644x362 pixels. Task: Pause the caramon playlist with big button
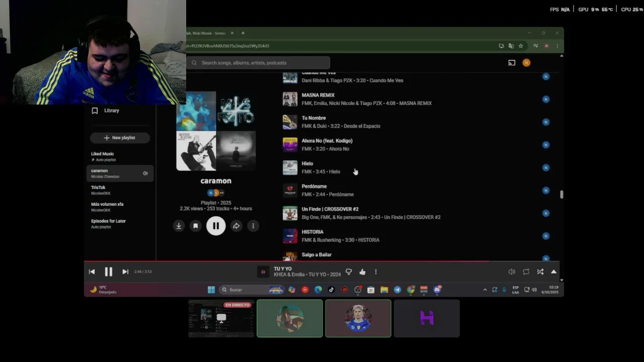coord(216,226)
